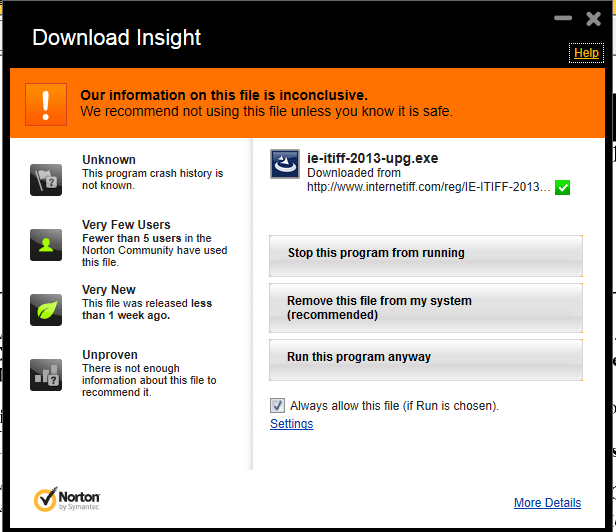Choose Stop this program from running

click(x=425, y=256)
